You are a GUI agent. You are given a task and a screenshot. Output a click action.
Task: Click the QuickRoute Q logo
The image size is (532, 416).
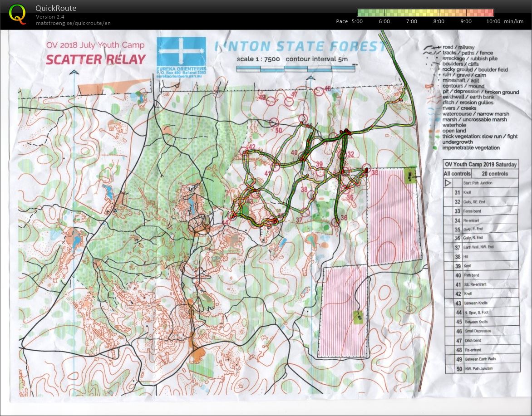point(17,14)
